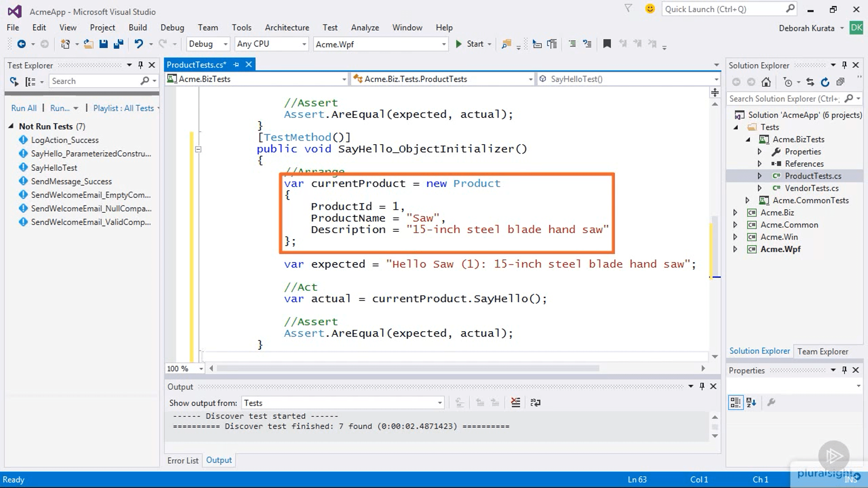
Task: Toggle word wrap in Output panel
Action: [x=535, y=403]
